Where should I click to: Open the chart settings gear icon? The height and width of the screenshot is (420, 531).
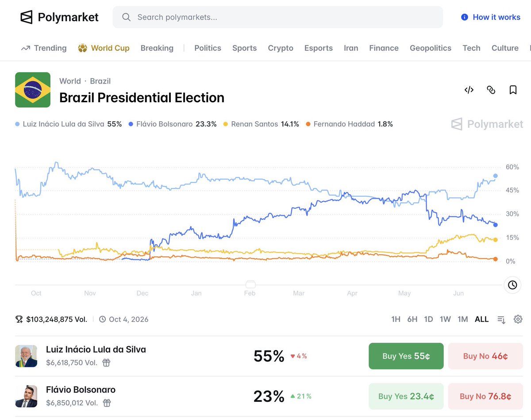tap(518, 319)
